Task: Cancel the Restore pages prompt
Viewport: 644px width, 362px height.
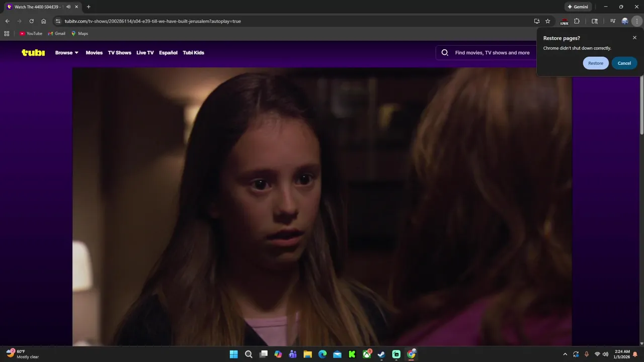Action: click(x=624, y=63)
